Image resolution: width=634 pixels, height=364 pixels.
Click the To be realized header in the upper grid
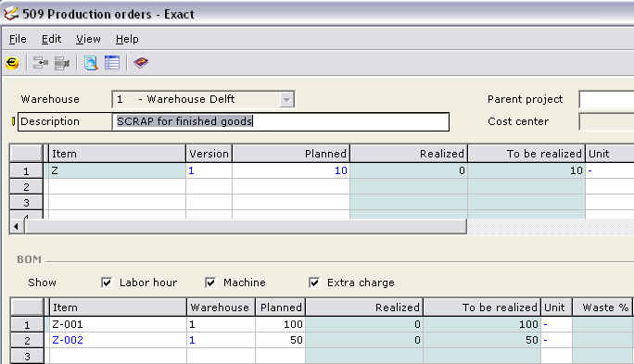tap(526, 154)
